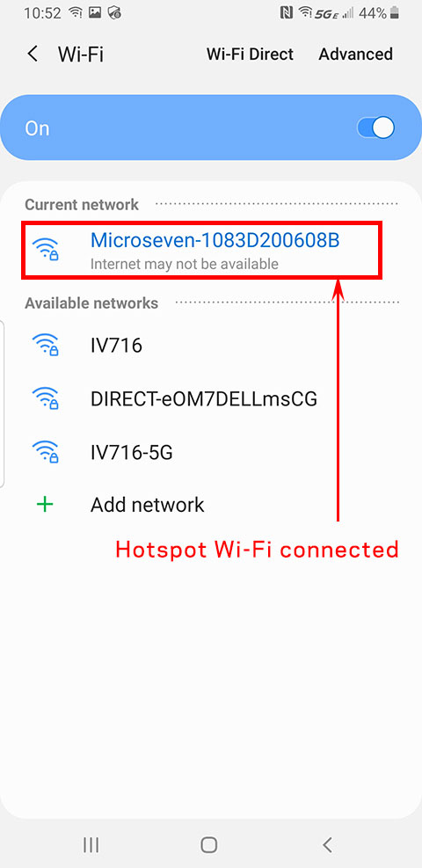Open Advanced Wi-Fi options

click(356, 55)
